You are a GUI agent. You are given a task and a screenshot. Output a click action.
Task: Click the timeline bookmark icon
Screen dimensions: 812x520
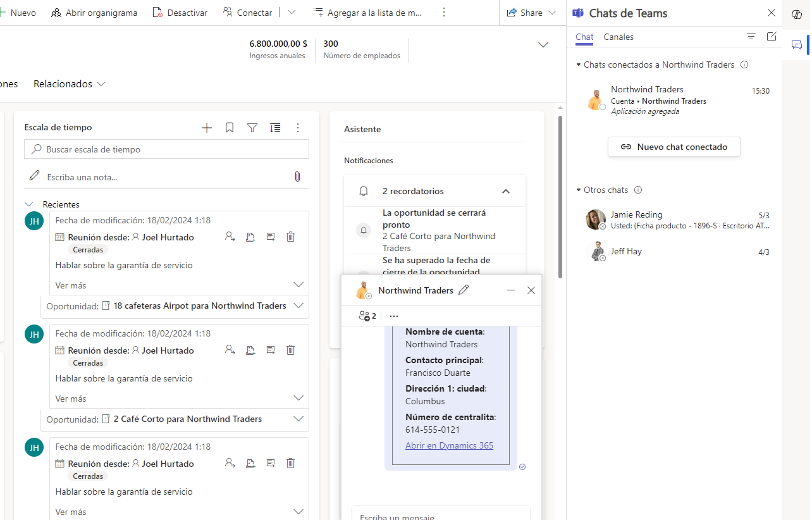[x=230, y=128]
